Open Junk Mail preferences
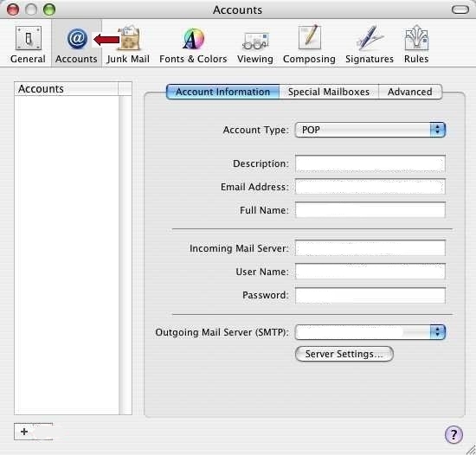Viewport: 476px width, 455px height. point(128,45)
